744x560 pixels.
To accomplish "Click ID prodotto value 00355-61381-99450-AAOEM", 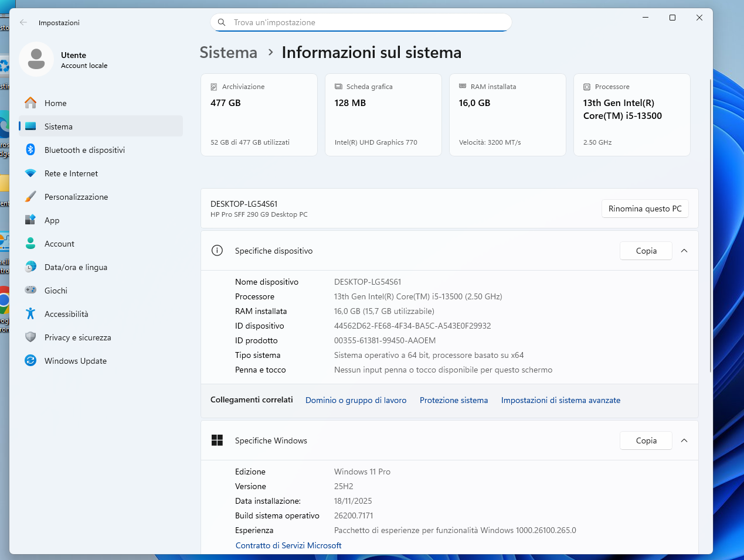I will coord(385,340).
